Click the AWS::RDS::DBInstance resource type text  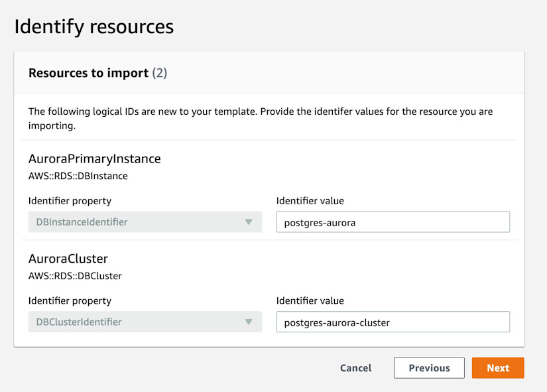[78, 176]
